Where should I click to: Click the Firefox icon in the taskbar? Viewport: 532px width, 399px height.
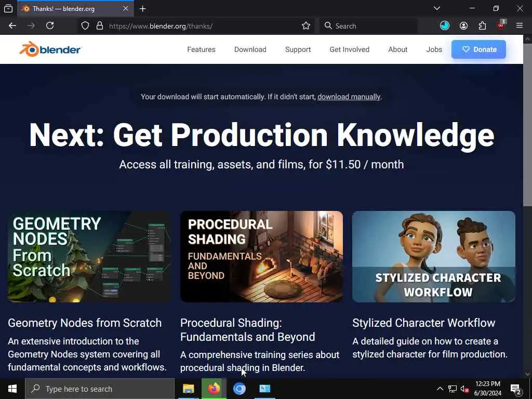214,389
